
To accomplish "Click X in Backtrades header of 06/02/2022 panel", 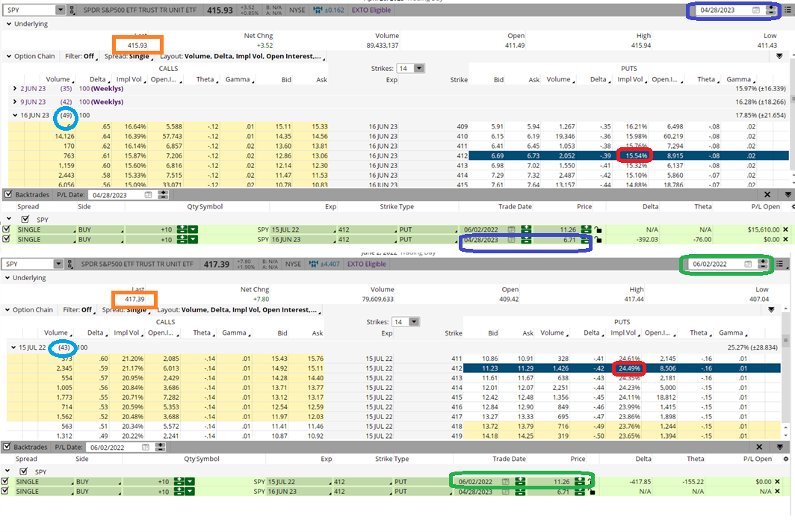I will coord(759,448).
